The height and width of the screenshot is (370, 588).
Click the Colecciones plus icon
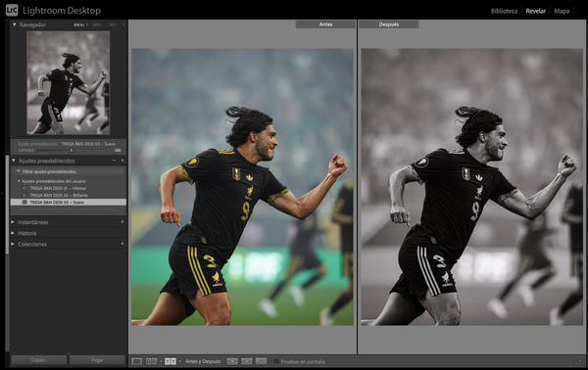[122, 244]
